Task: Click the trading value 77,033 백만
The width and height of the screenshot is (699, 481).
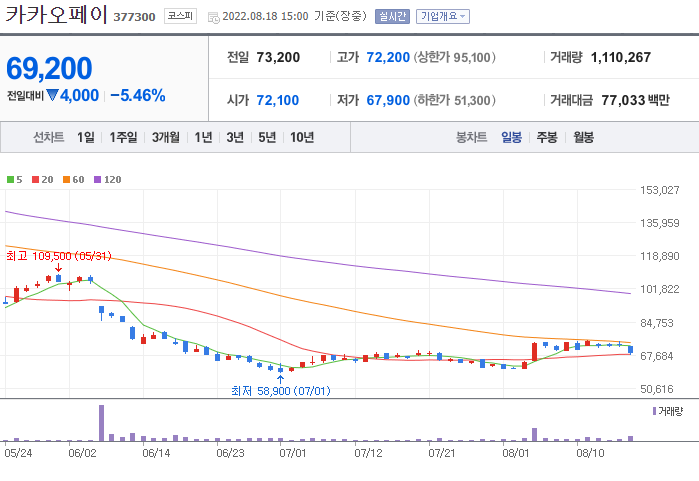Action: pyautogui.click(x=635, y=100)
